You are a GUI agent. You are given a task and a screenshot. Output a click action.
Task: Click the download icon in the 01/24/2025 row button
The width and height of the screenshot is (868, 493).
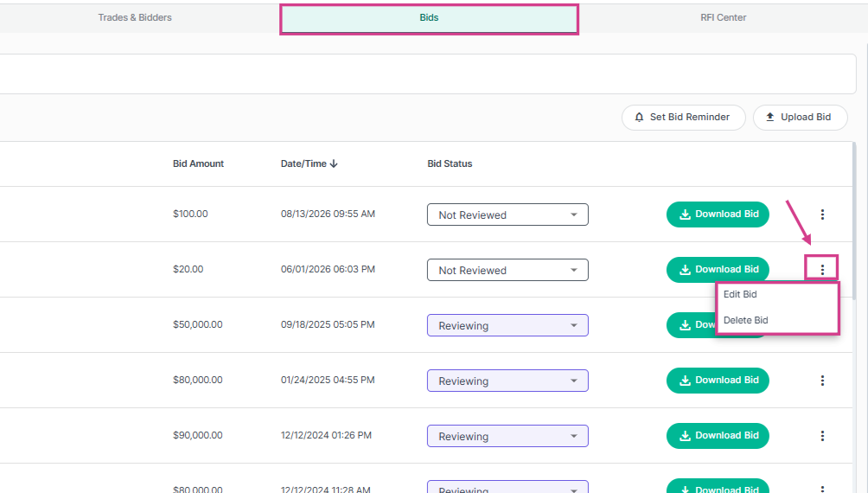point(685,381)
